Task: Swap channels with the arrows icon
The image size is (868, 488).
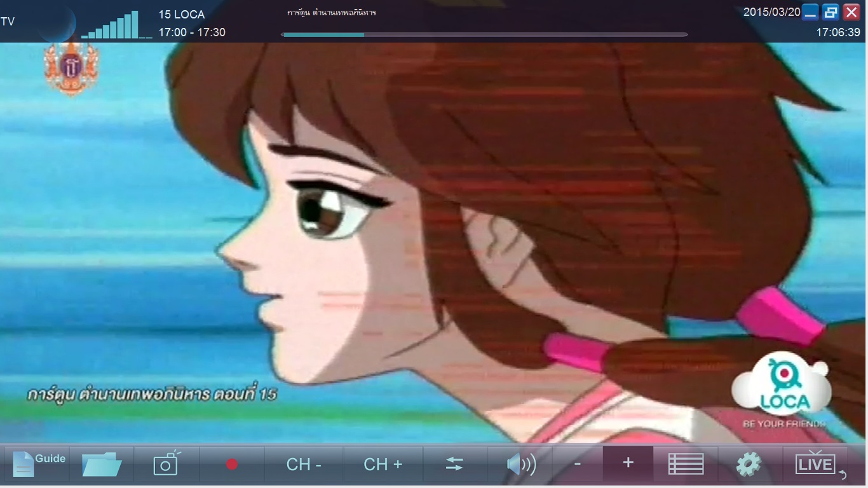Action: 454,464
